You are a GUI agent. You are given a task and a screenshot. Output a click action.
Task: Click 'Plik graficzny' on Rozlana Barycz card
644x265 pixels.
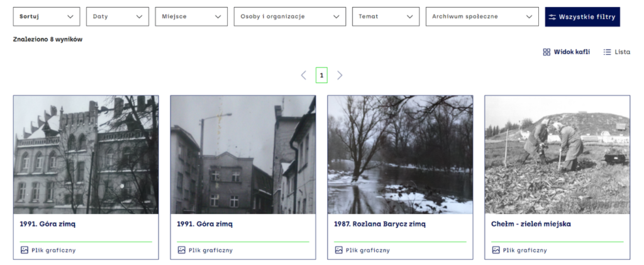tap(367, 251)
